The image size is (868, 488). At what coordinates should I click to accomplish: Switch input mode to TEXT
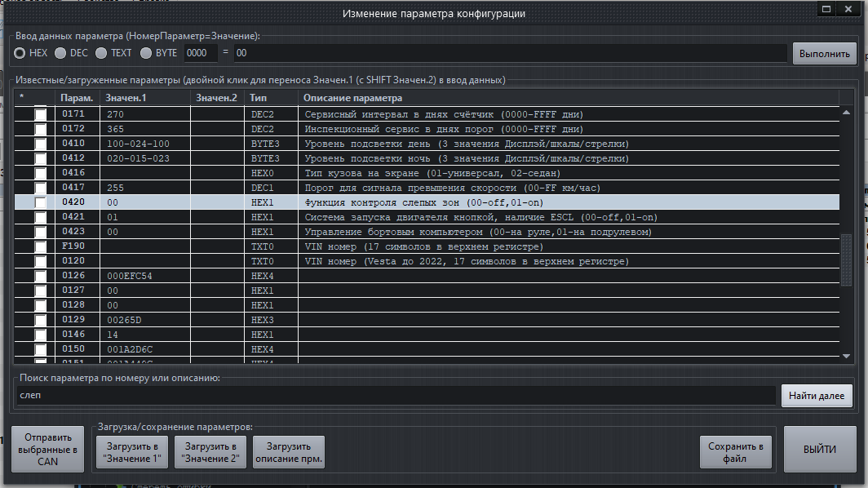click(101, 53)
